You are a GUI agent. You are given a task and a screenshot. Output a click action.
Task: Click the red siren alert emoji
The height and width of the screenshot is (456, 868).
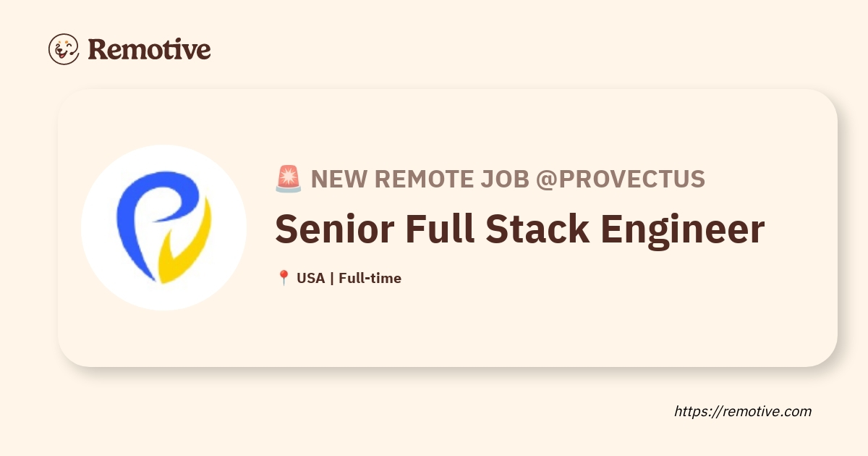point(288,179)
